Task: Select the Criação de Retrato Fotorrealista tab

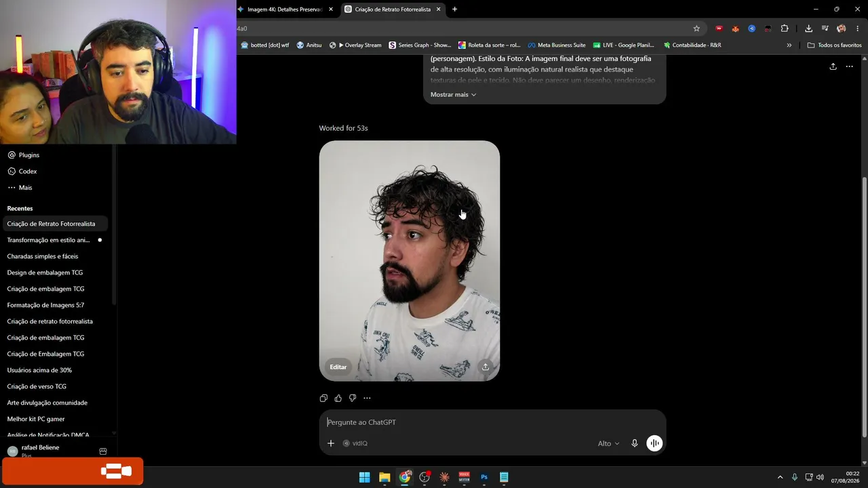Action: 393,9
